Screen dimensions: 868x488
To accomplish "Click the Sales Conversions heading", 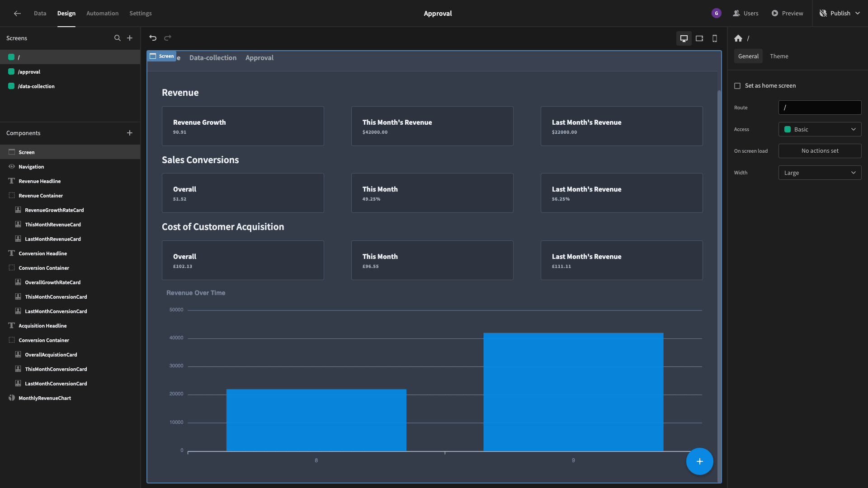I will point(200,160).
